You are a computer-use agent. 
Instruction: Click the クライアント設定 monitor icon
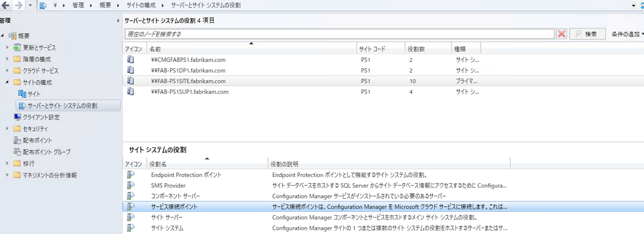click(x=18, y=117)
